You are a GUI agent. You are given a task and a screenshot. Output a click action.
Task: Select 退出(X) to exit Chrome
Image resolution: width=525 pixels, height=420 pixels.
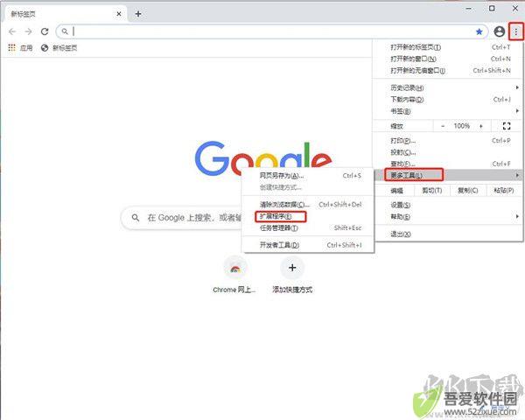[448, 234]
